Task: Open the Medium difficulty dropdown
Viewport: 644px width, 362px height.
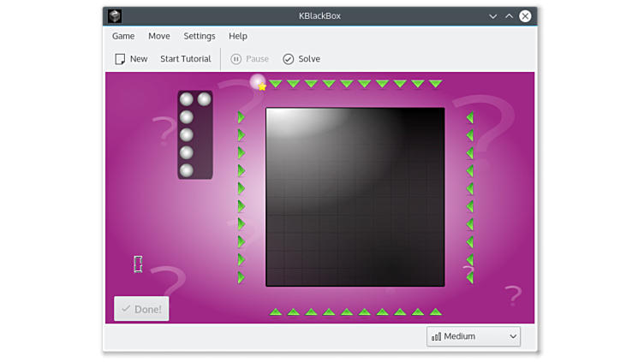Action: 474,336
